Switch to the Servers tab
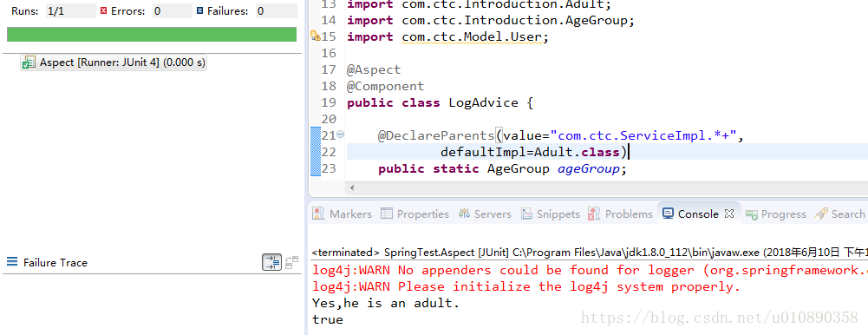The image size is (868, 335). tap(485, 214)
